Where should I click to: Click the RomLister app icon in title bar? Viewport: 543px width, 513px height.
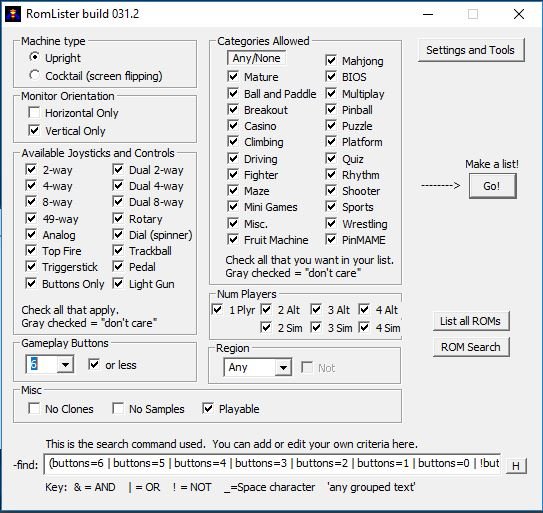tap(13, 14)
